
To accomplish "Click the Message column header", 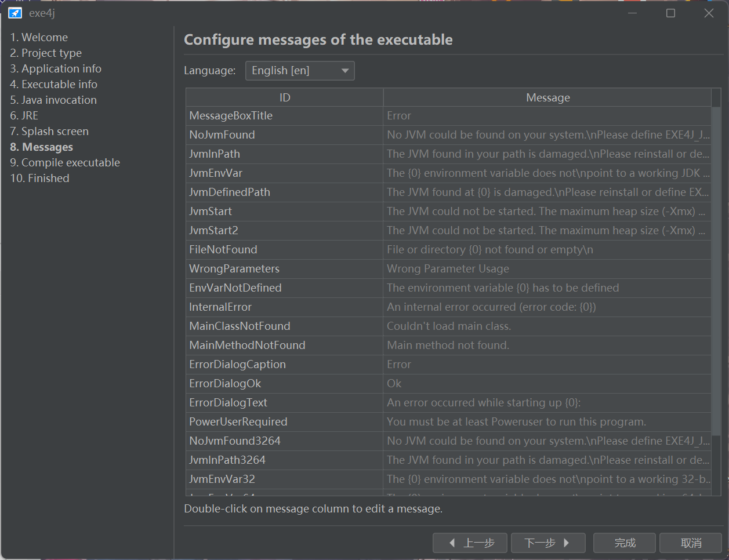I will click(x=547, y=97).
